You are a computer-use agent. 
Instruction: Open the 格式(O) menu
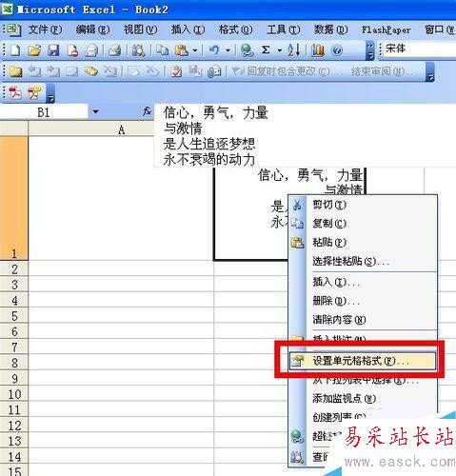tap(235, 30)
